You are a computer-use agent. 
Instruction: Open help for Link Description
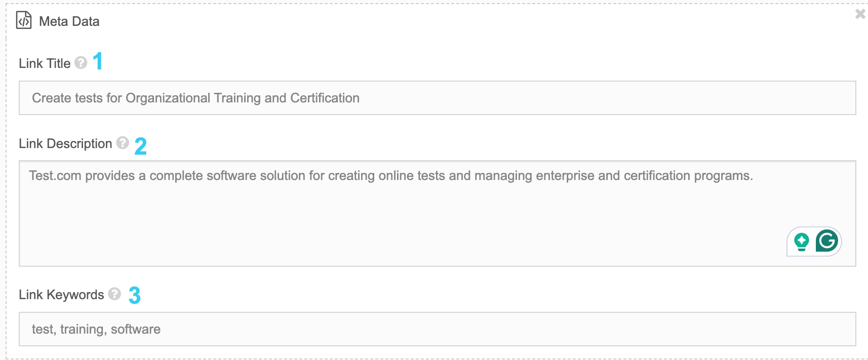click(123, 142)
